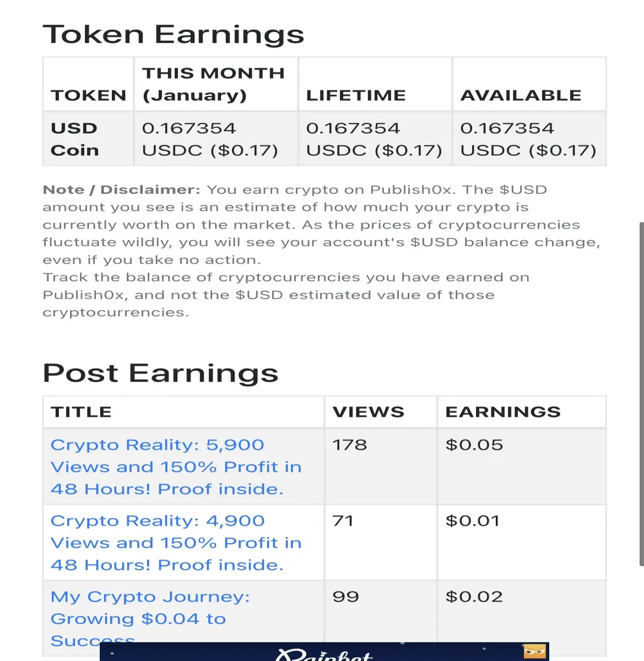
Task: Click the Token Earnings heading
Action: pyautogui.click(x=174, y=34)
